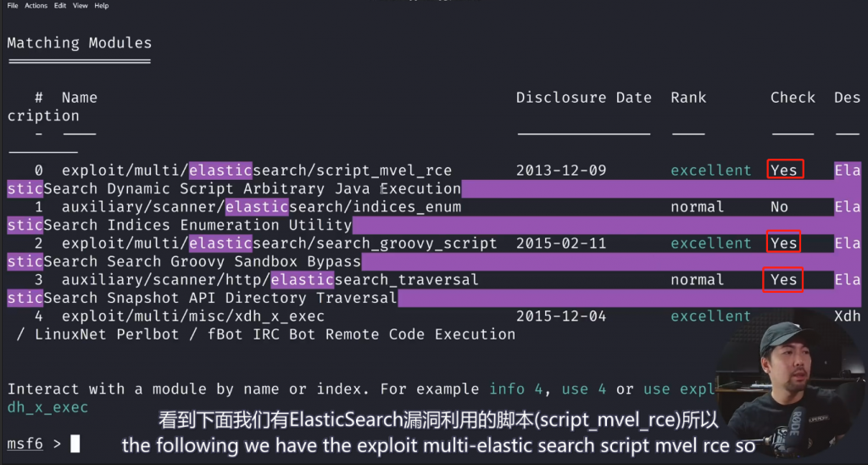Click 'excellent' rank of script_mvel_rce row
The width and height of the screenshot is (868, 465).
pyautogui.click(x=711, y=171)
